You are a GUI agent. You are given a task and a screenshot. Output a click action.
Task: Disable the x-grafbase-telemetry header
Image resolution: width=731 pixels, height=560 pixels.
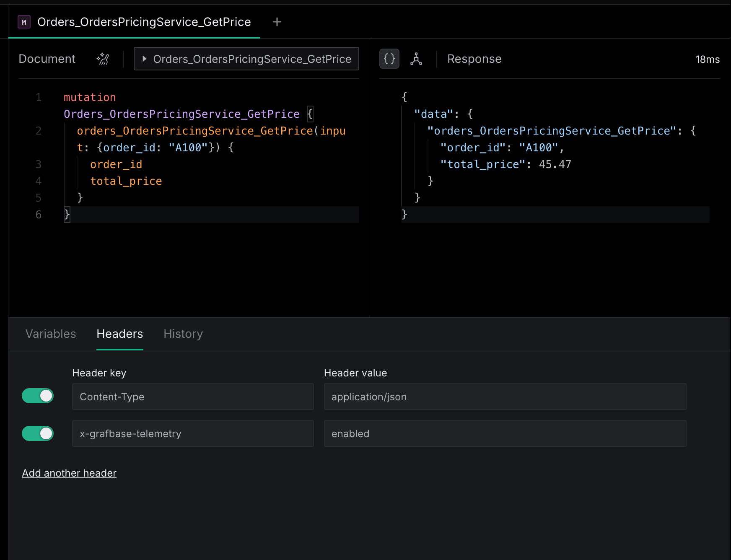pyautogui.click(x=37, y=433)
